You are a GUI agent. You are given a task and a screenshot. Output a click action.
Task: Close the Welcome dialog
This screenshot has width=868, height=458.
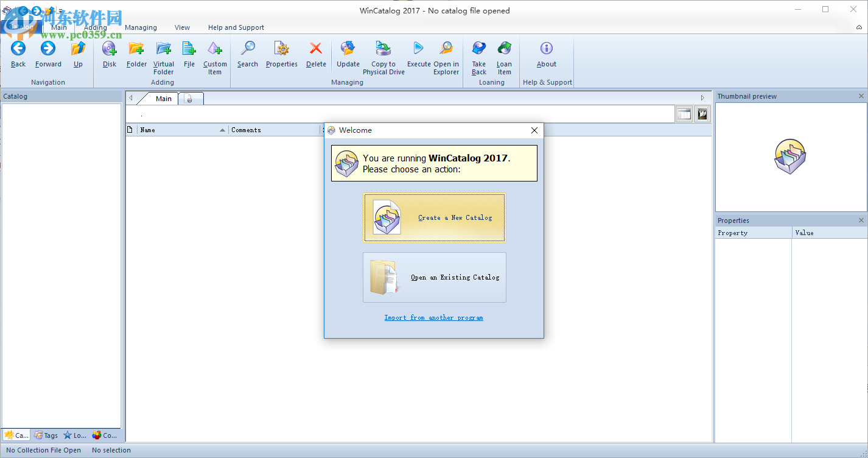pos(534,130)
